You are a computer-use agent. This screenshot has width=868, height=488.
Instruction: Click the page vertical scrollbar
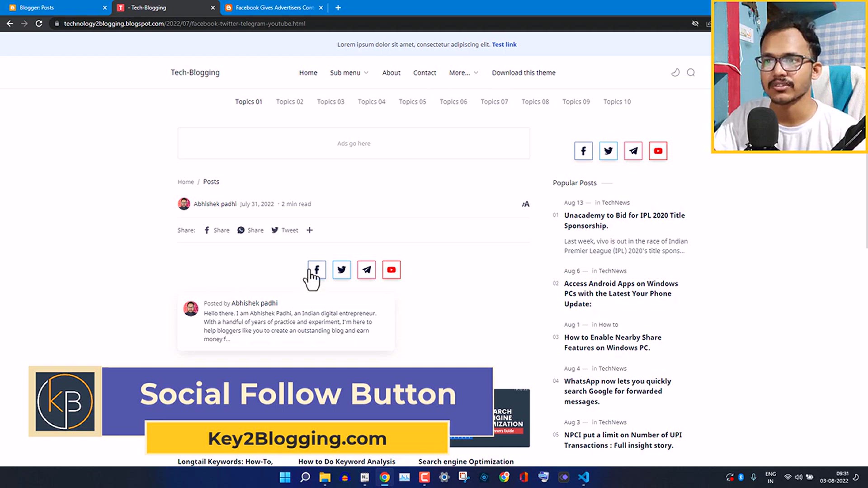coord(866,200)
